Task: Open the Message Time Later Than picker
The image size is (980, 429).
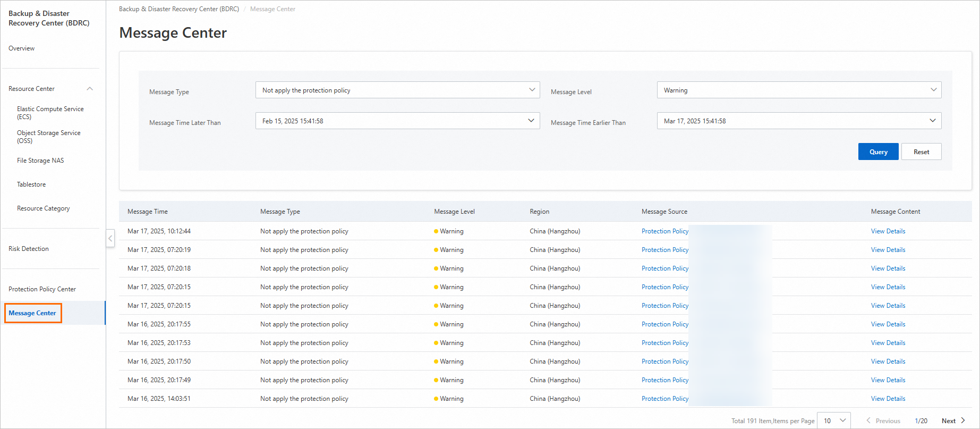Action: pyautogui.click(x=397, y=121)
